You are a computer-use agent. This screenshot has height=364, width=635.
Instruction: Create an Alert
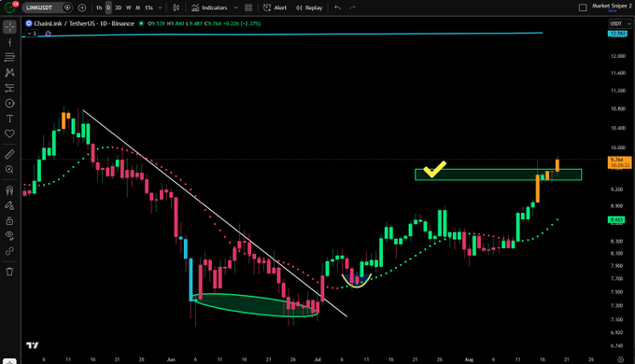coord(275,7)
